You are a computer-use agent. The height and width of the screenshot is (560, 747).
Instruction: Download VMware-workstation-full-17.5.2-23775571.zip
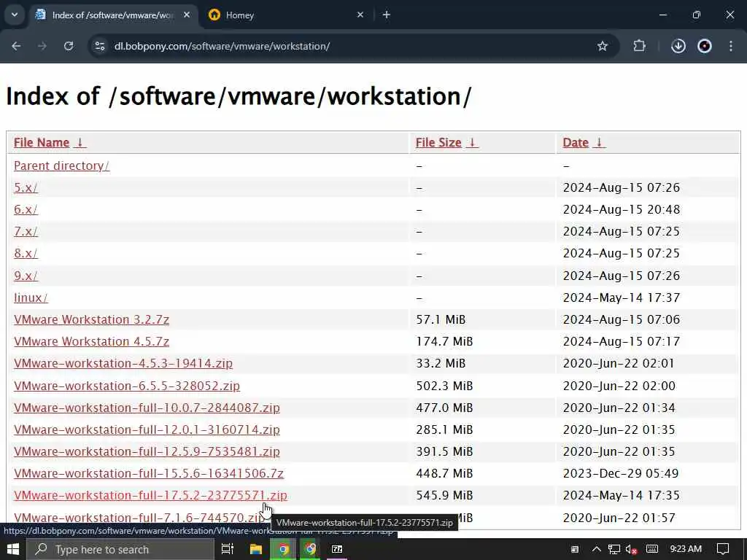[150, 495]
